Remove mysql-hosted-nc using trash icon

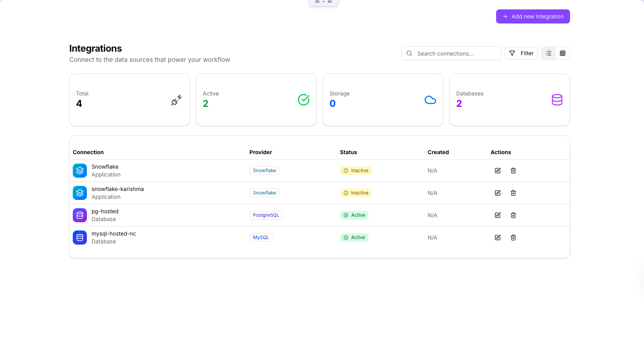pos(513,238)
